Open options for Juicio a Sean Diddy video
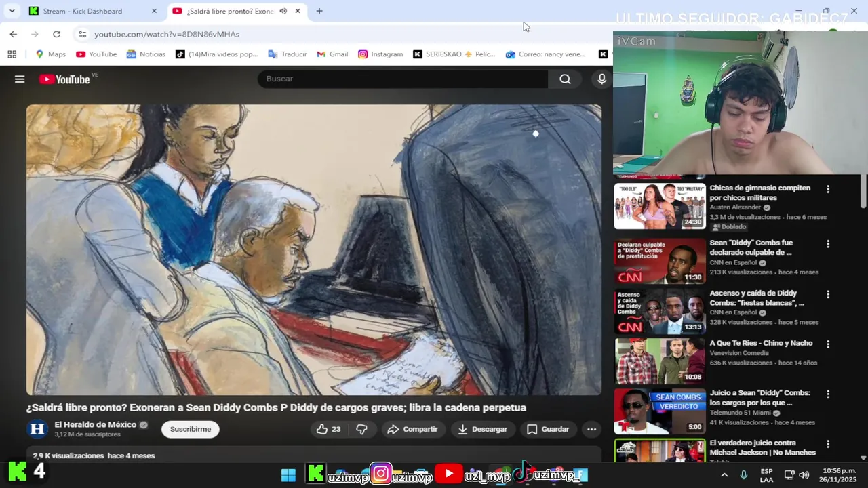This screenshot has height=488, width=868. 827,394
